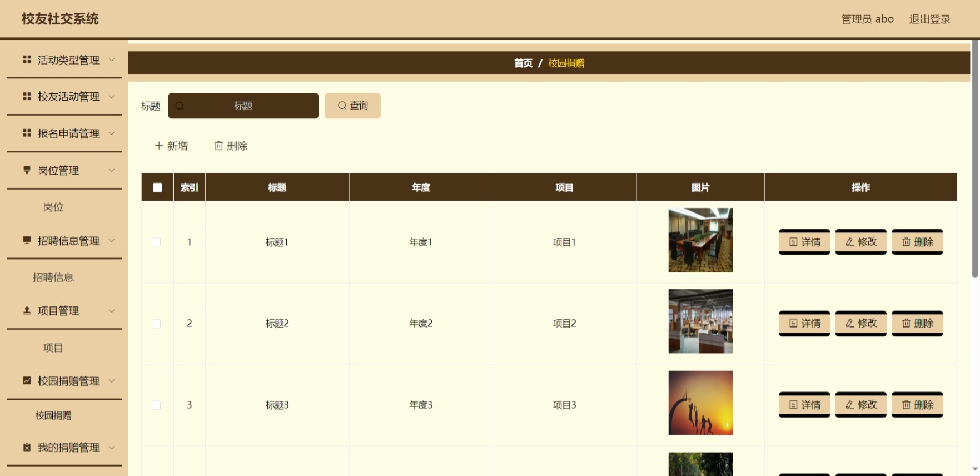This screenshot has height=476, width=980.
Task: Click 新增 to add a record
Action: pos(171,146)
